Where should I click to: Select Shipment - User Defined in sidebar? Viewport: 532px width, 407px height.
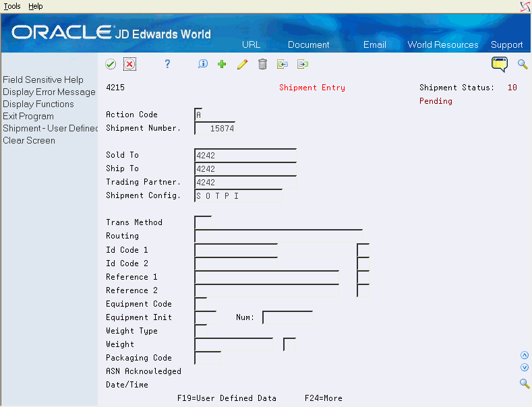50,129
